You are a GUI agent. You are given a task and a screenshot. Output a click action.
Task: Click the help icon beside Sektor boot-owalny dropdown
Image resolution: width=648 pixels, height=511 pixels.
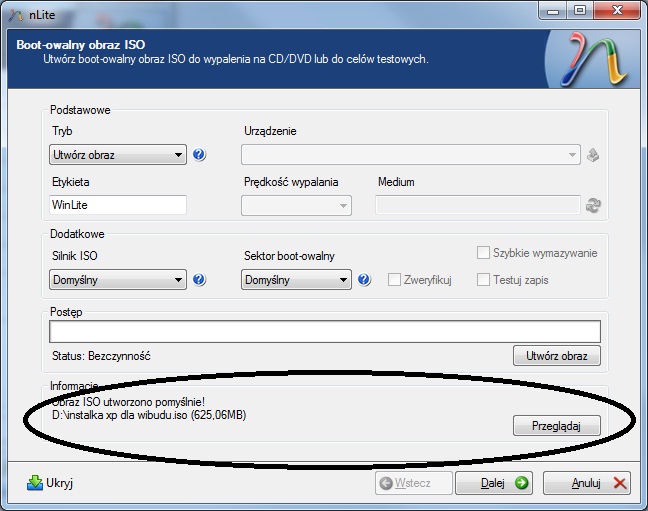[364, 280]
